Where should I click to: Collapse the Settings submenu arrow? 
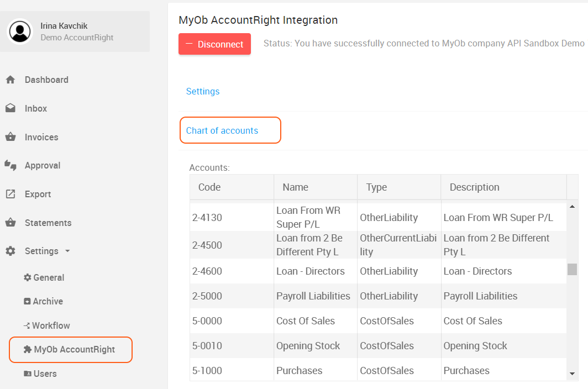click(x=67, y=251)
